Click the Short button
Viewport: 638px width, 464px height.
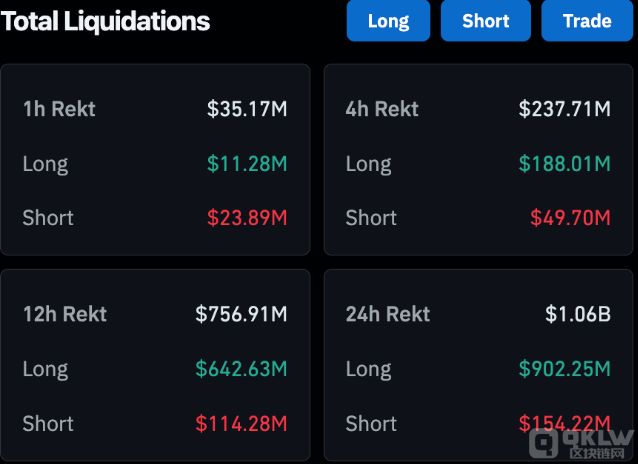486,21
